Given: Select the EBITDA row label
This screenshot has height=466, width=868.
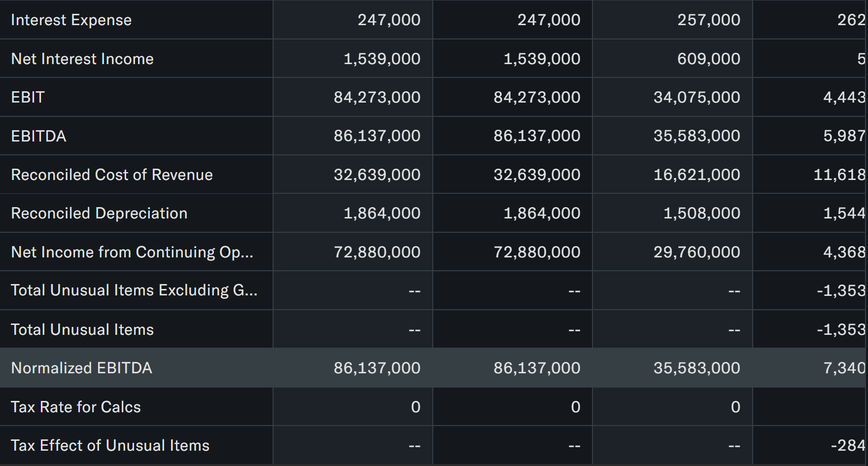Looking at the screenshot, I should pos(38,136).
